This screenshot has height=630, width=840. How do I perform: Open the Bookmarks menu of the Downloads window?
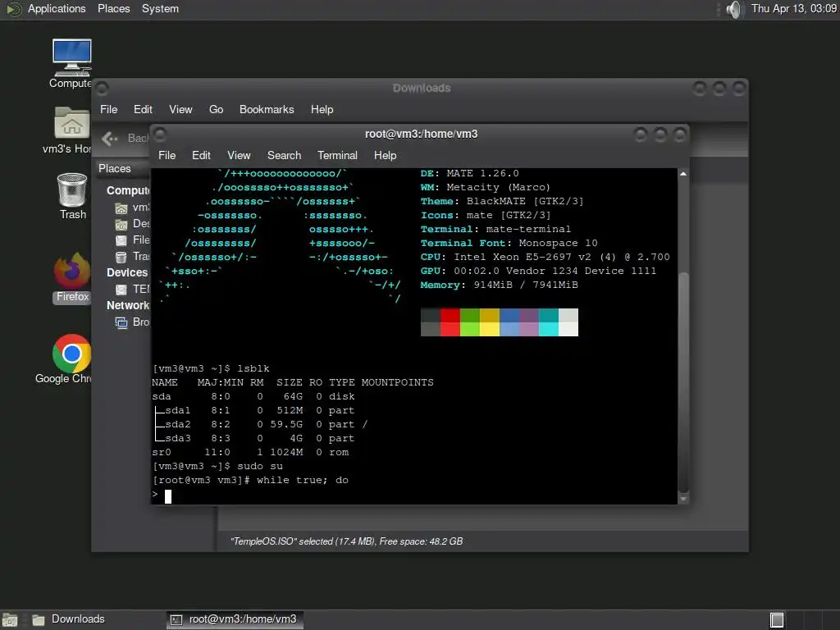click(x=267, y=109)
